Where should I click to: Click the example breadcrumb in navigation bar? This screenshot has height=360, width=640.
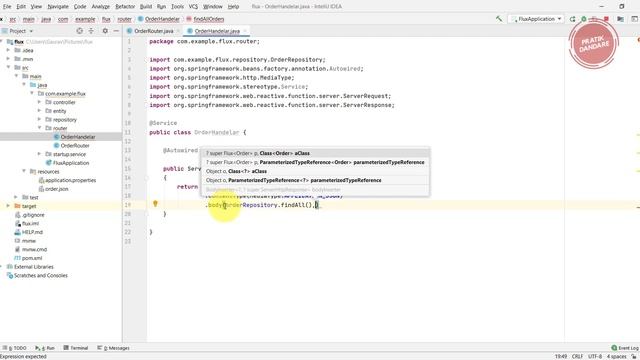(85, 19)
